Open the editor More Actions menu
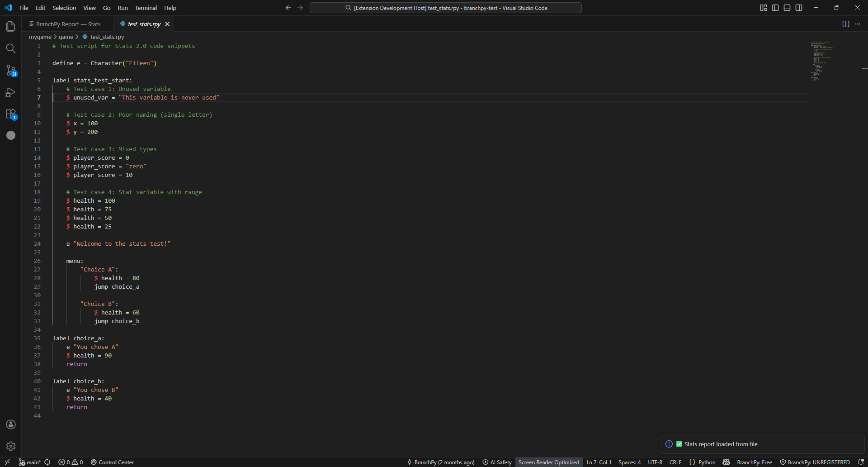 pos(858,24)
